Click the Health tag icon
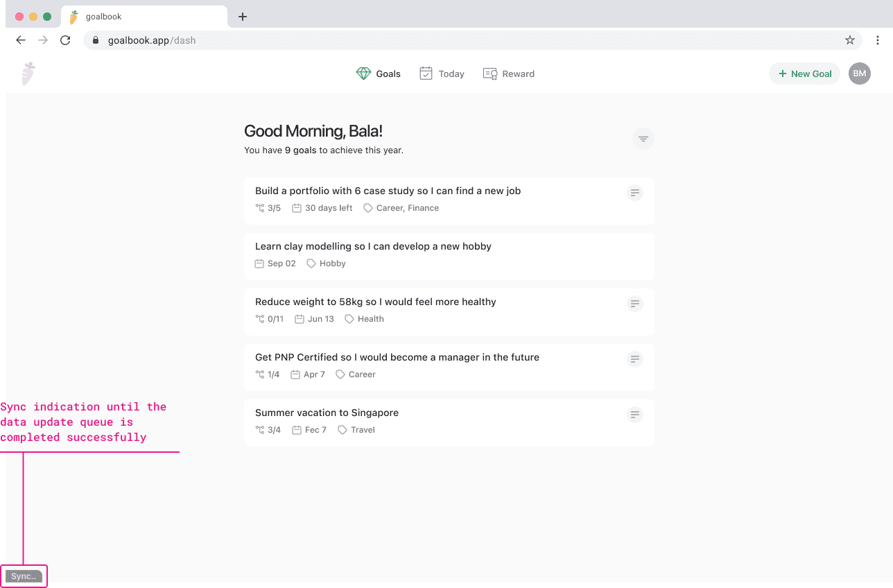Screen dimensions: 893x588 coord(348,318)
